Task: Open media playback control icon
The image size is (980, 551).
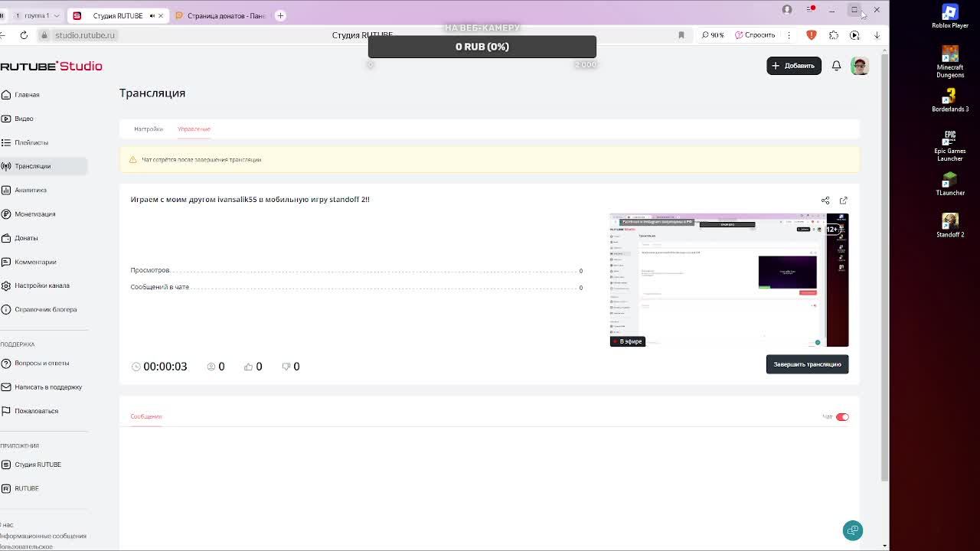Action: click(854, 35)
